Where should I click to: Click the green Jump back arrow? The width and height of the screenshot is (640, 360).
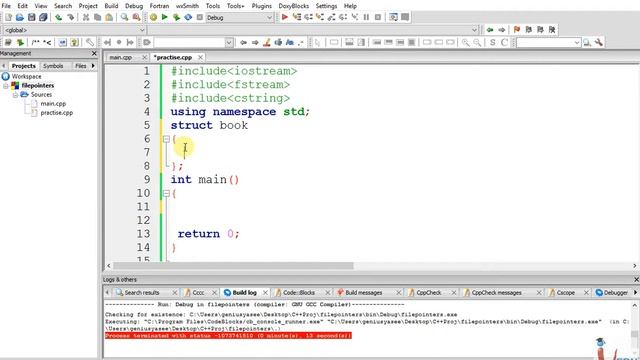pyautogui.click(x=490, y=30)
